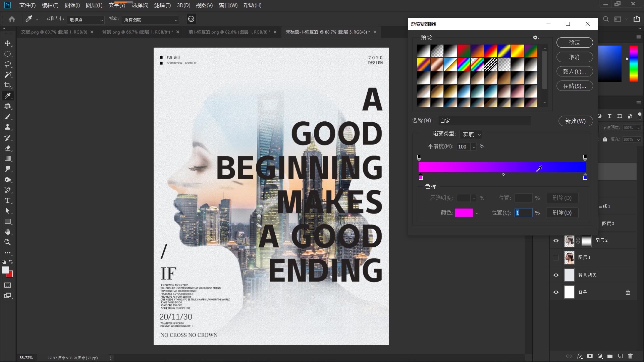Toggle visibility of 背景 拷贝 layer
The width and height of the screenshot is (644, 362).
click(556, 275)
